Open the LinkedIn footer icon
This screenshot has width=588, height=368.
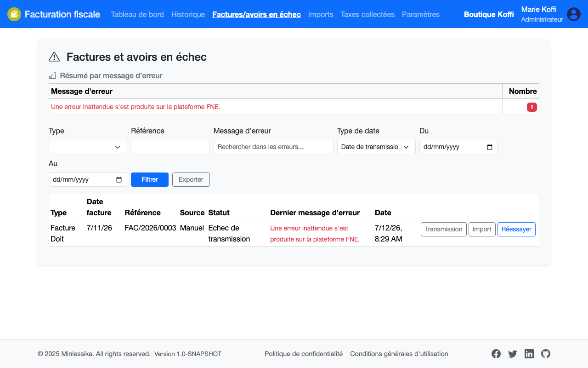[529, 354]
